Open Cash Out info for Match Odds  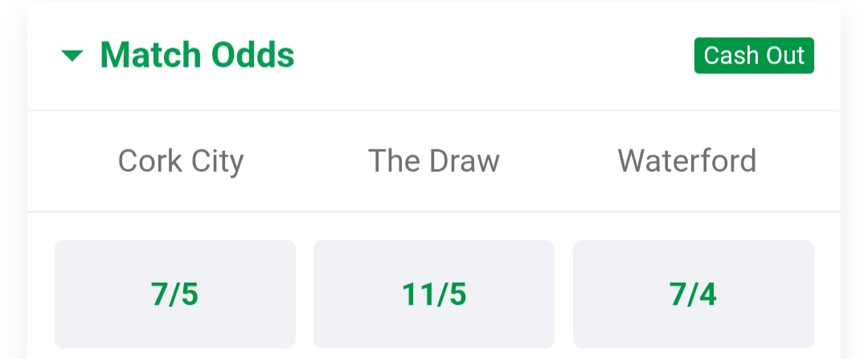tap(754, 55)
